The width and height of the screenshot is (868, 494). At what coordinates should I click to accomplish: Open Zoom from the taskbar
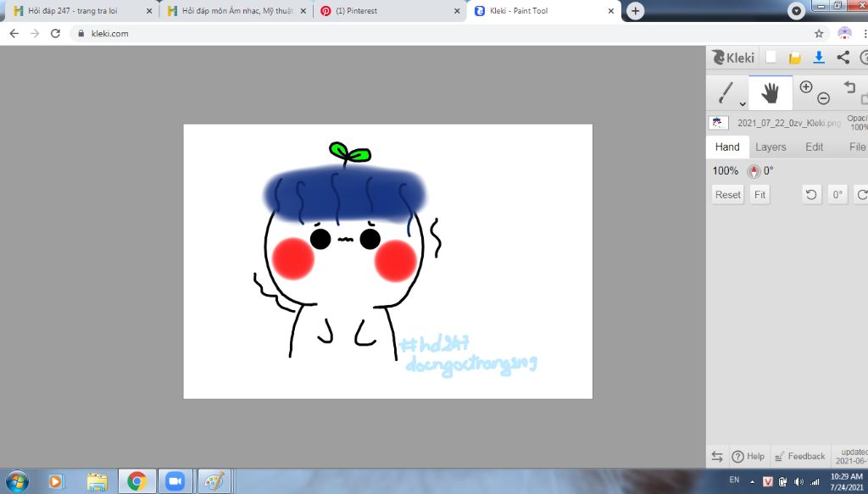coord(175,481)
